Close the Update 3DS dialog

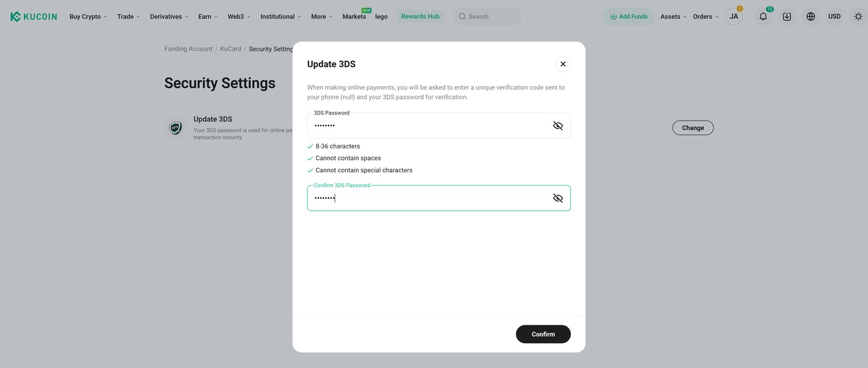click(563, 64)
